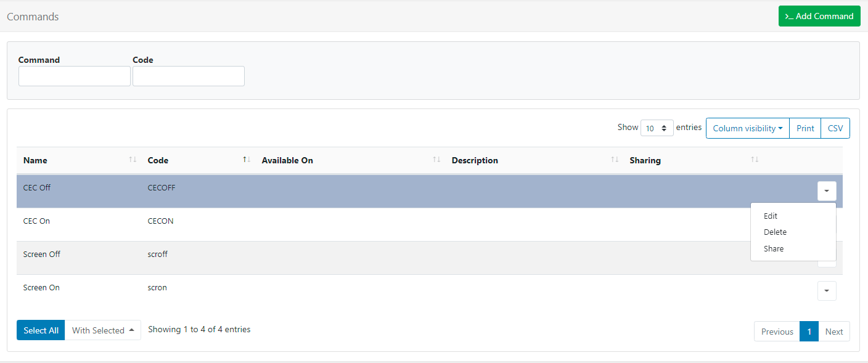
Task: Sort by Description column sort arrows
Action: [x=615, y=160]
